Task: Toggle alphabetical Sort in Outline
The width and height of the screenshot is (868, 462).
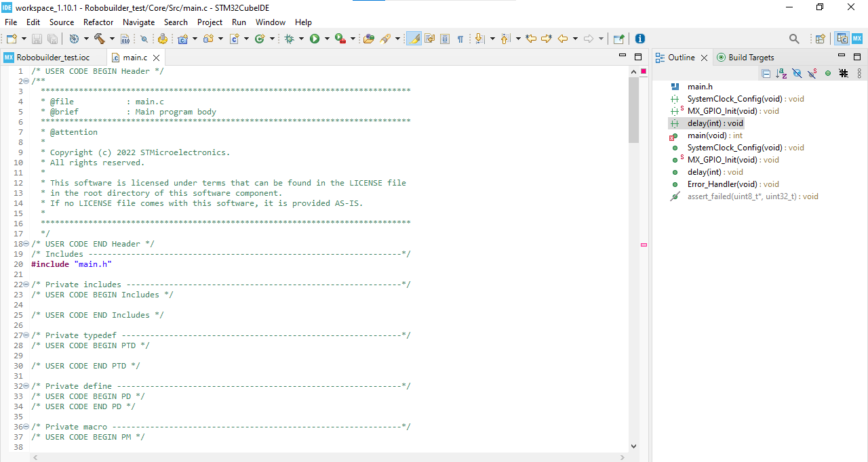Action: point(781,73)
